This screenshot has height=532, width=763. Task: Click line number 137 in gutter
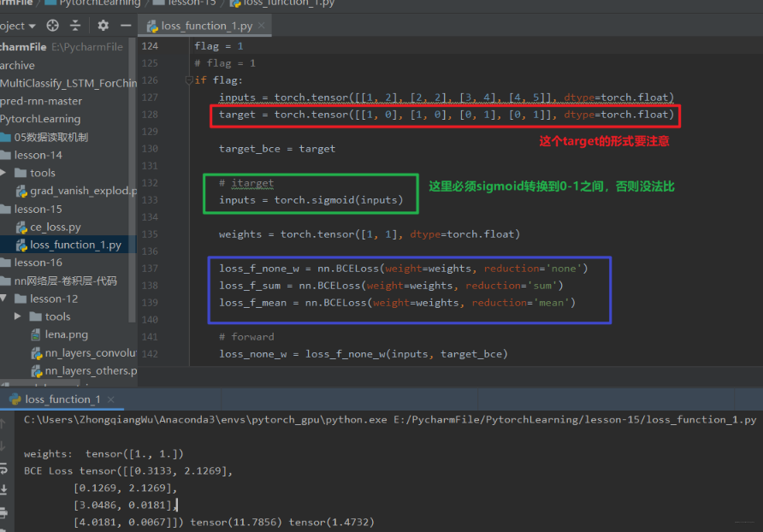tap(150, 269)
